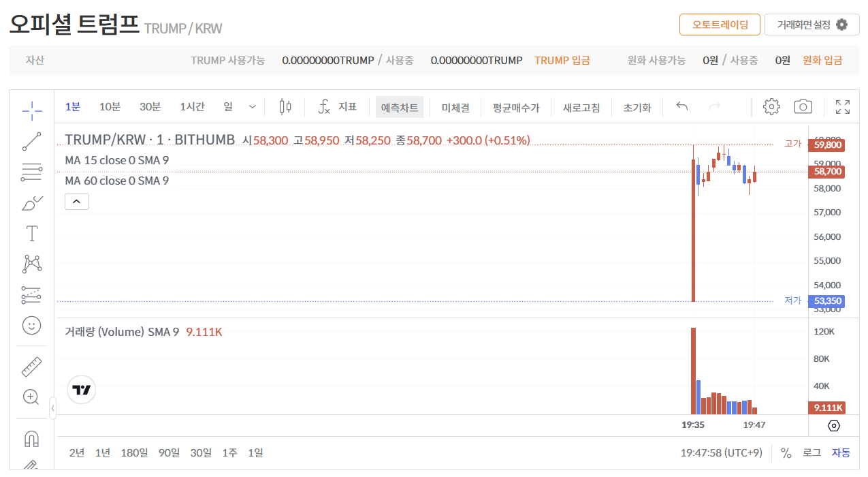Select the brush drawing tool
This screenshot has width=868, height=477.
pos(31,202)
